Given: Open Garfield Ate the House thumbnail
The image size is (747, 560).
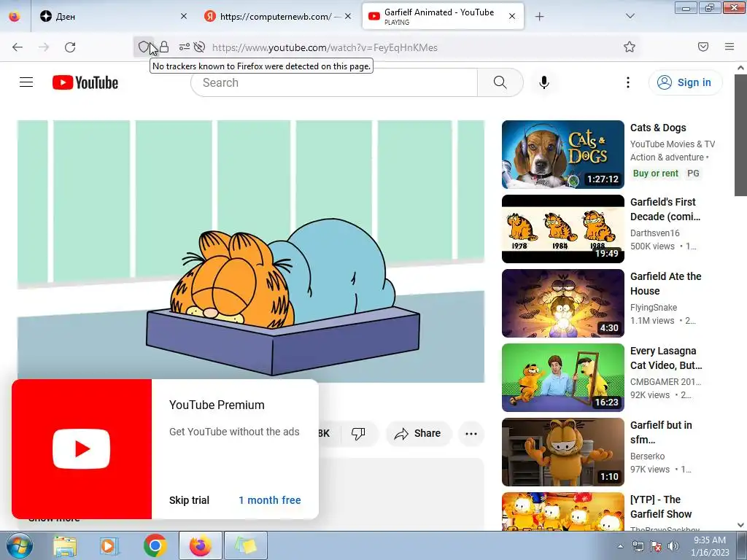Looking at the screenshot, I should click(x=562, y=303).
